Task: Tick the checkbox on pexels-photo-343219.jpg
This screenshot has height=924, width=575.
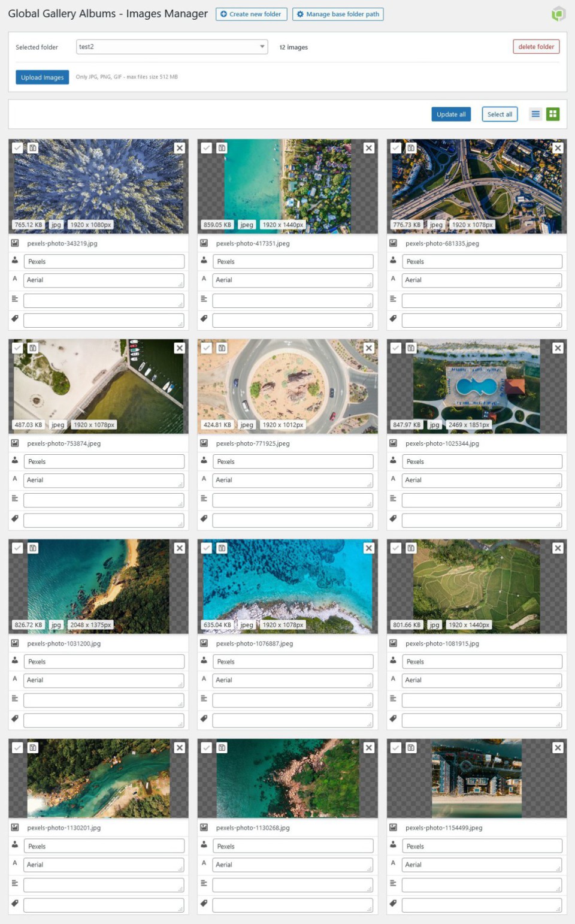Action: pyautogui.click(x=18, y=148)
